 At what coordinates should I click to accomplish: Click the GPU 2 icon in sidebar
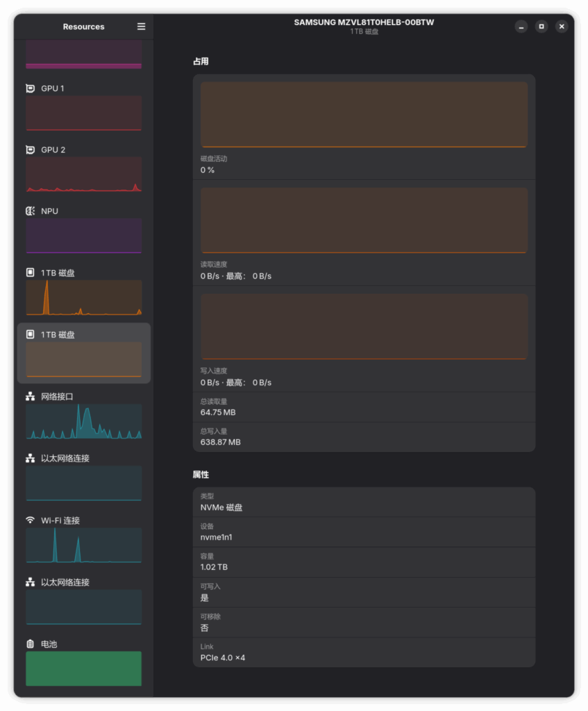coord(30,149)
